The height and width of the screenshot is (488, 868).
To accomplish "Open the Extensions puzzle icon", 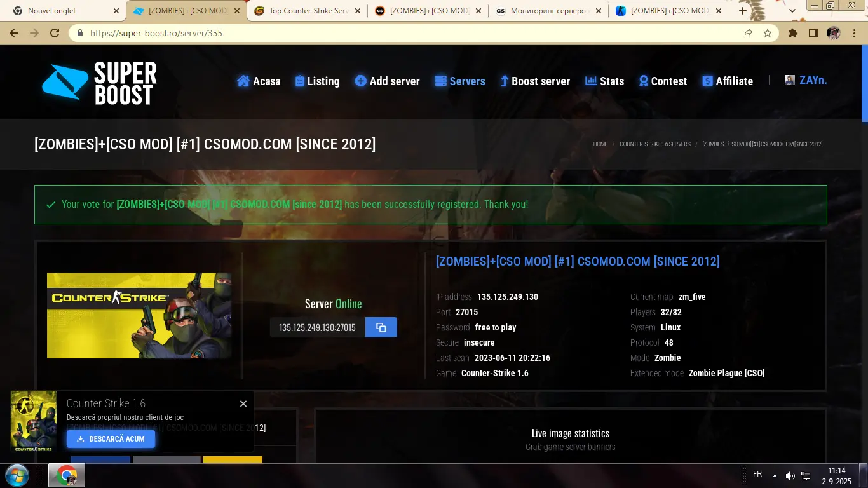I will 793,33.
